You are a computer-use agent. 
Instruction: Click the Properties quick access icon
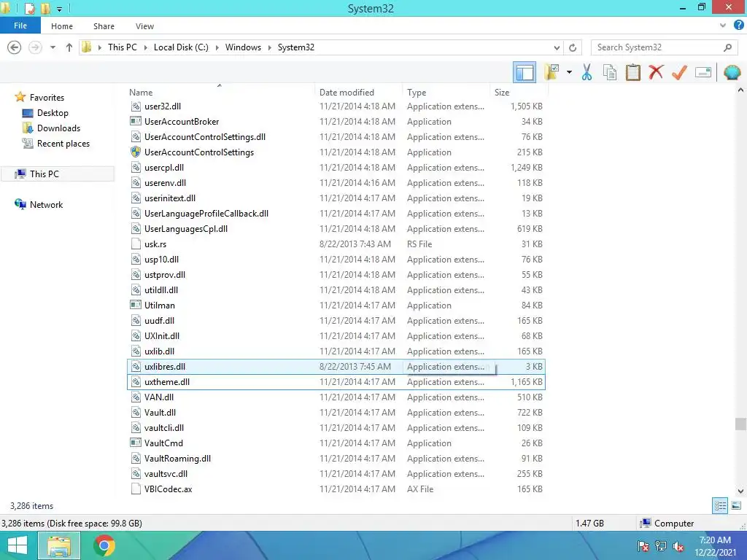pyautogui.click(x=29, y=8)
